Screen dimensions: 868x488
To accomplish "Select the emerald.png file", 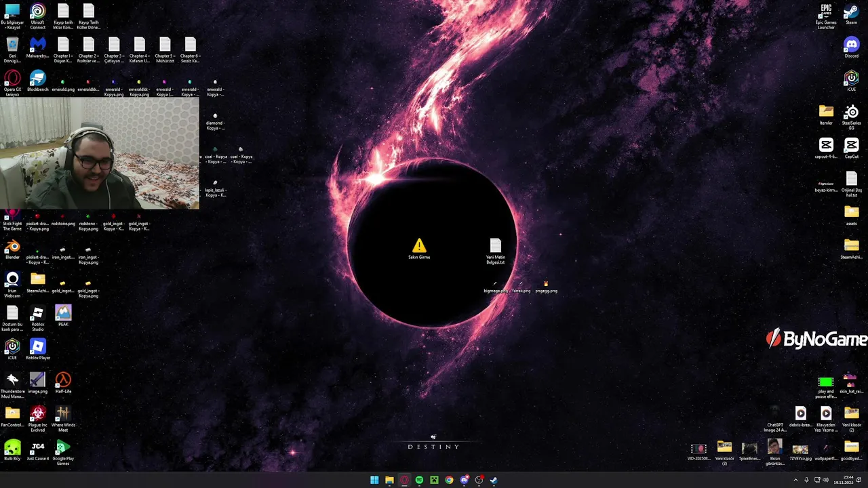I will click(63, 85).
